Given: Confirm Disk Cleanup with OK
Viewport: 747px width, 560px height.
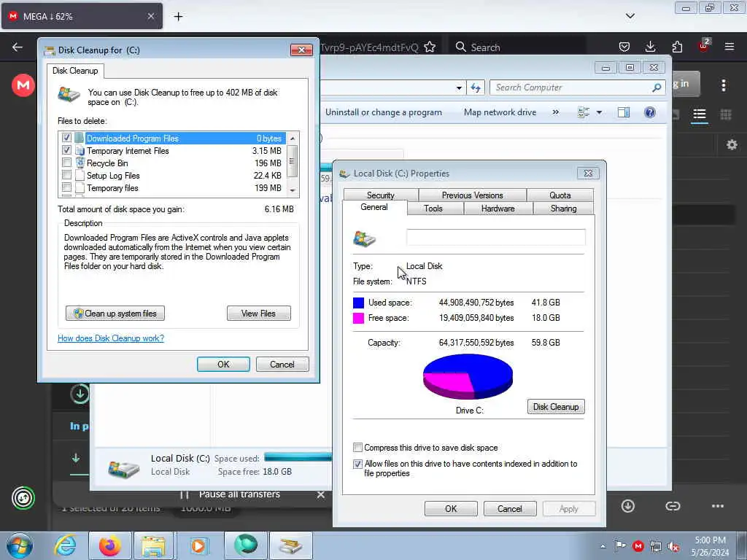Looking at the screenshot, I should (x=223, y=365).
